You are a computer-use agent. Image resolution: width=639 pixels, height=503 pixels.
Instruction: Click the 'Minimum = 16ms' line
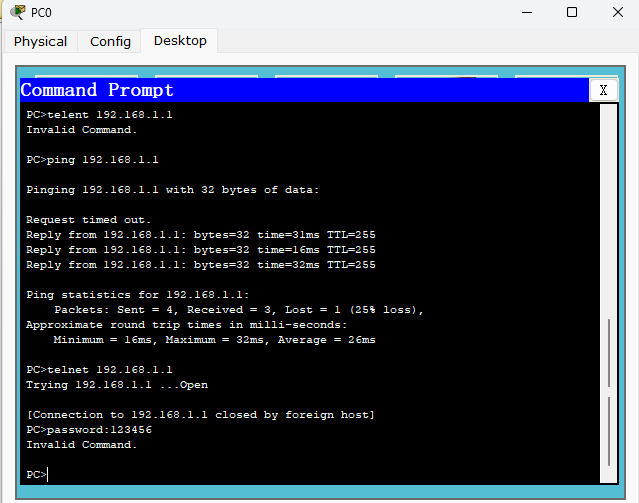click(x=214, y=340)
